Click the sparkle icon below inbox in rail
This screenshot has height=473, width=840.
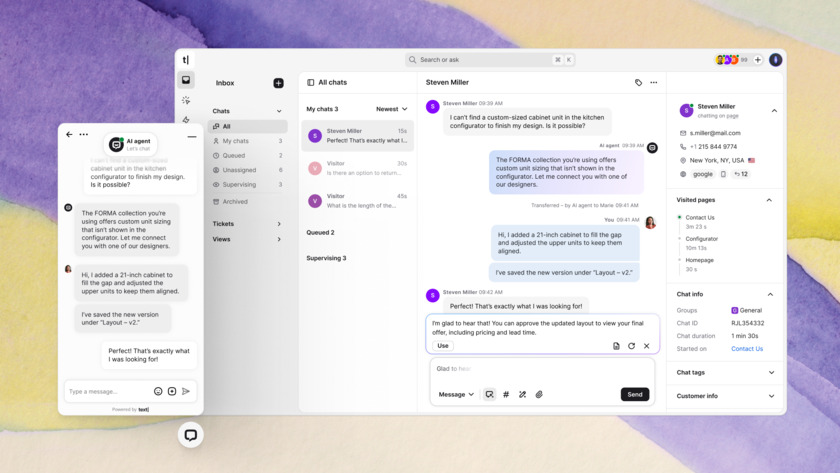(x=186, y=100)
